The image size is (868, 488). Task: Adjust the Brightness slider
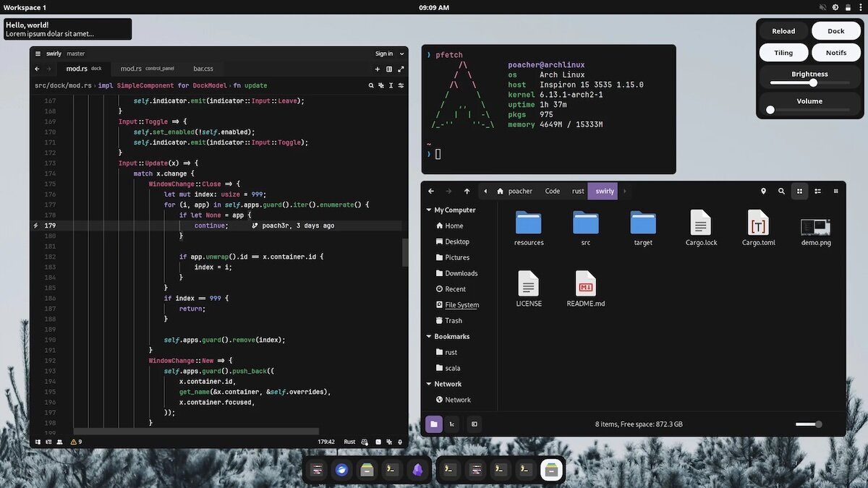click(813, 83)
